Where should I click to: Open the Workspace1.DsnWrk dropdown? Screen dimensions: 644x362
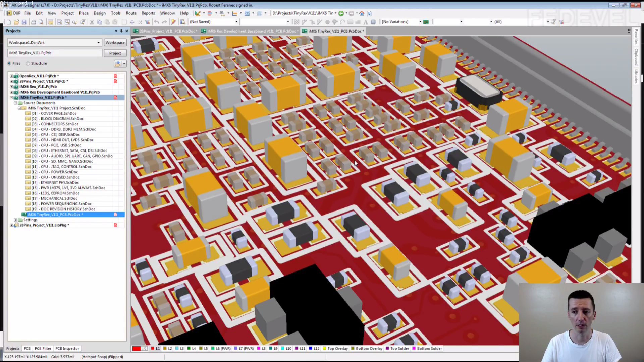pos(98,43)
